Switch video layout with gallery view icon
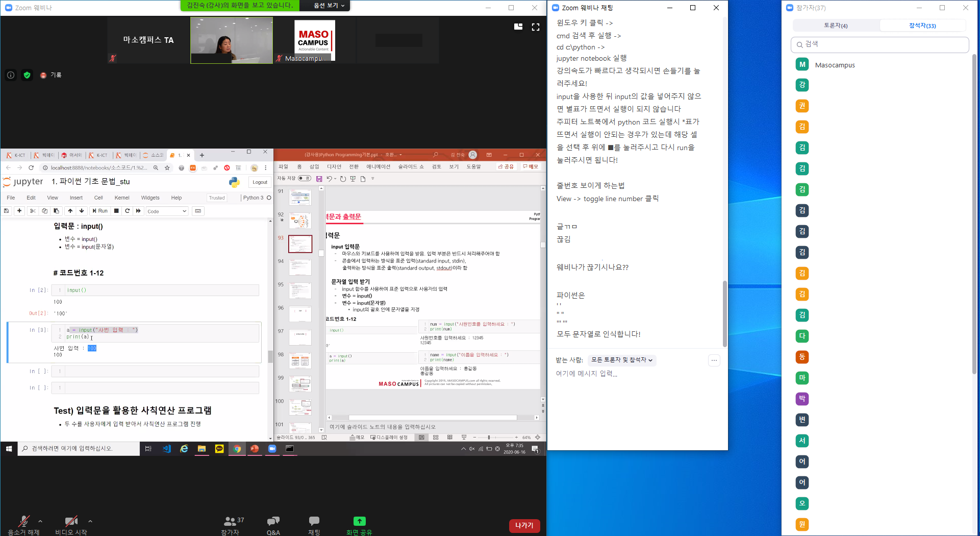The width and height of the screenshot is (980, 536). pos(518,27)
